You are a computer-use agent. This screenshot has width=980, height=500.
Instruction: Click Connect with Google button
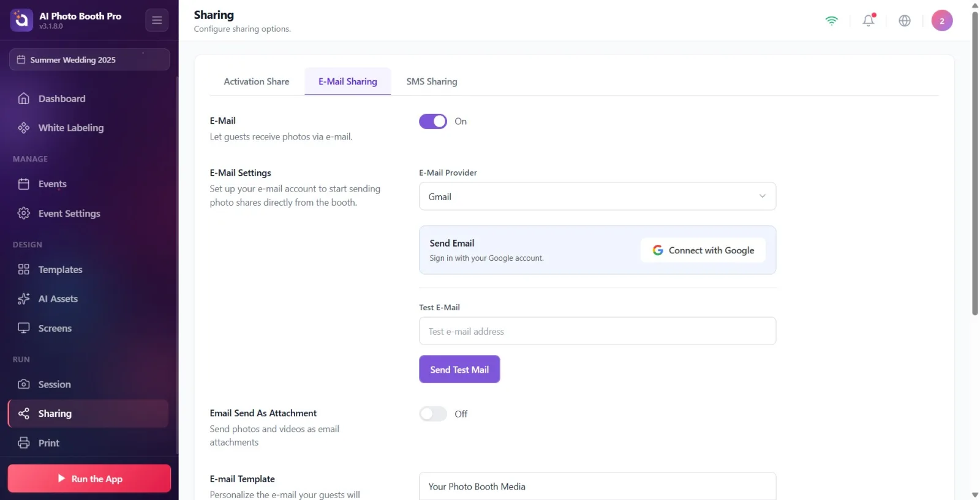(703, 250)
